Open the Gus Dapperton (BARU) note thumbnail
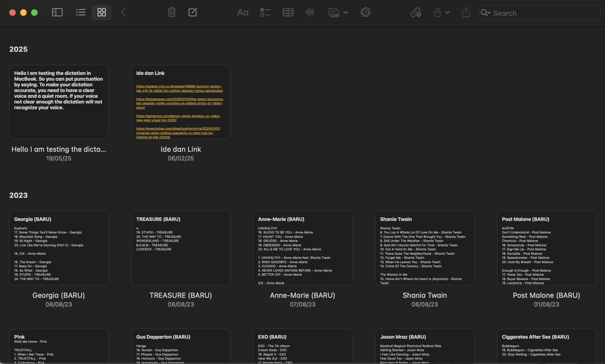Screen dimensions: 605x364 click(181, 346)
